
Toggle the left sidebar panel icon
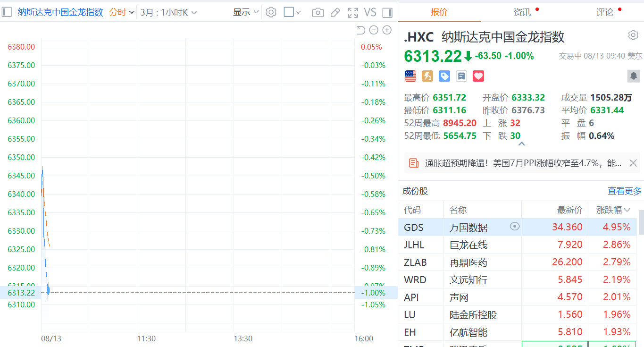click(7, 12)
